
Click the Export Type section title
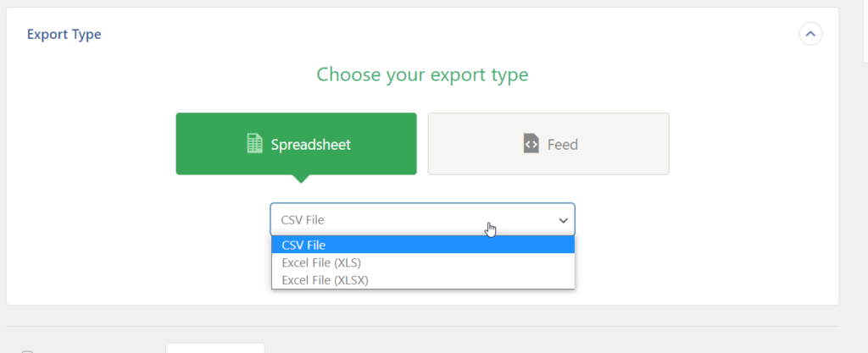(x=64, y=35)
